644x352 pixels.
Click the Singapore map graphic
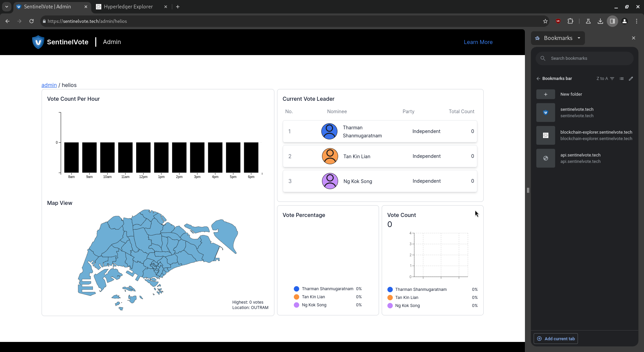[x=158, y=259]
